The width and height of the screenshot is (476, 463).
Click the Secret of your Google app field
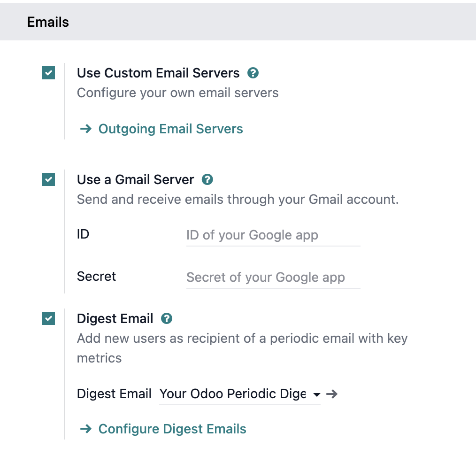click(x=273, y=277)
